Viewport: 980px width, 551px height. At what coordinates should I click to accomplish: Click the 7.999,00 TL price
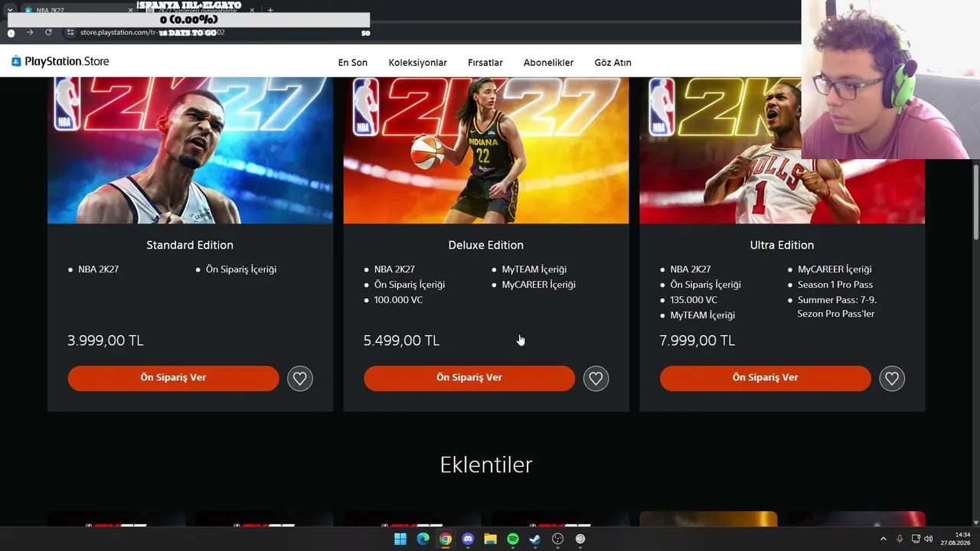[697, 341]
